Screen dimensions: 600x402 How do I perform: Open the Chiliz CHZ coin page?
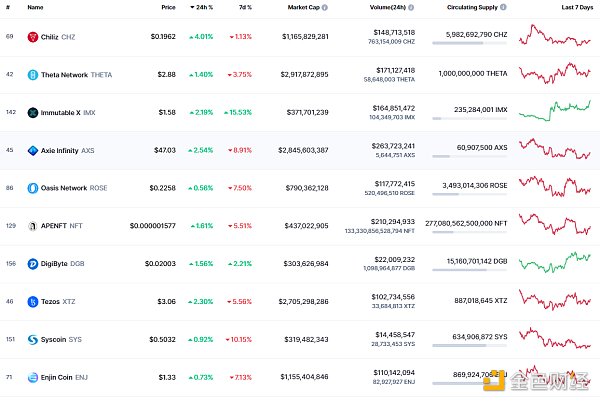[x=58, y=37]
